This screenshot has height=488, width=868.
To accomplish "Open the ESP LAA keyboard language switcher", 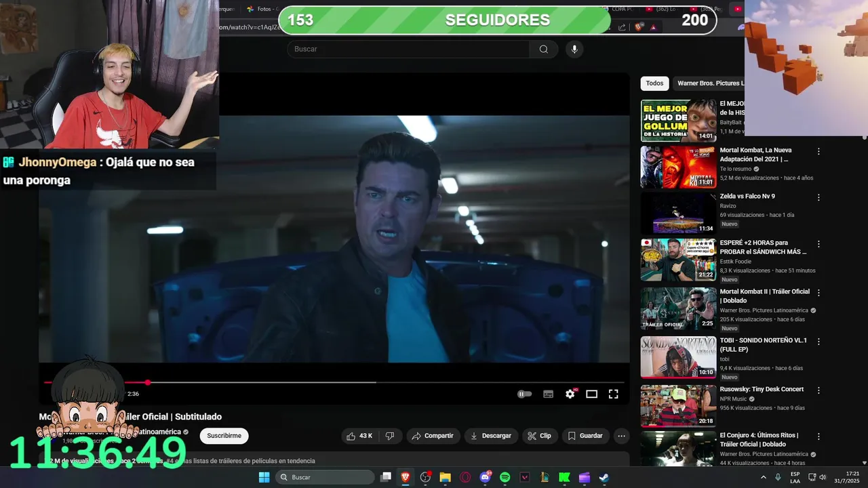I will click(795, 477).
